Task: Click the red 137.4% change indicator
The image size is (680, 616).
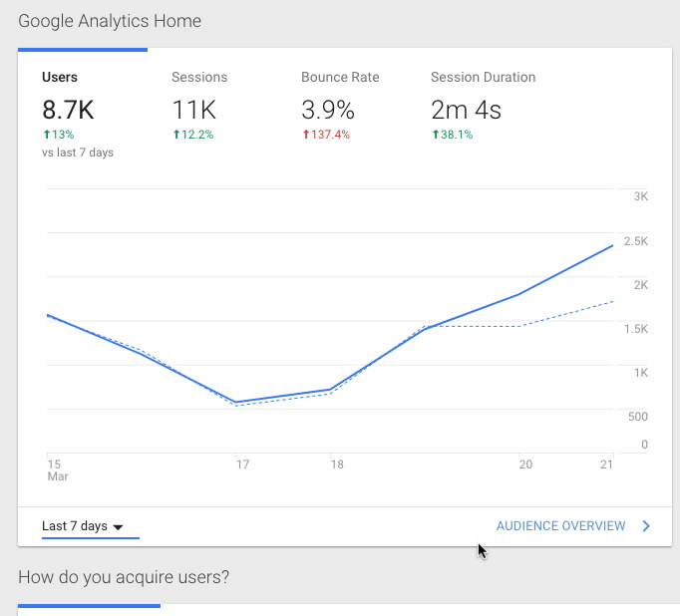Action: pos(326,135)
